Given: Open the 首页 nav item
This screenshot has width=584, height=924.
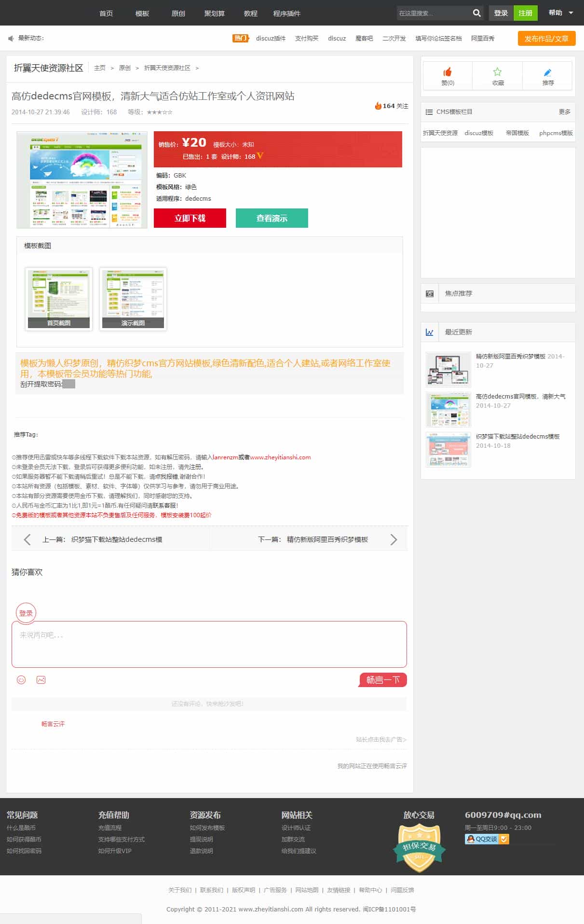Looking at the screenshot, I should point(106,14).
